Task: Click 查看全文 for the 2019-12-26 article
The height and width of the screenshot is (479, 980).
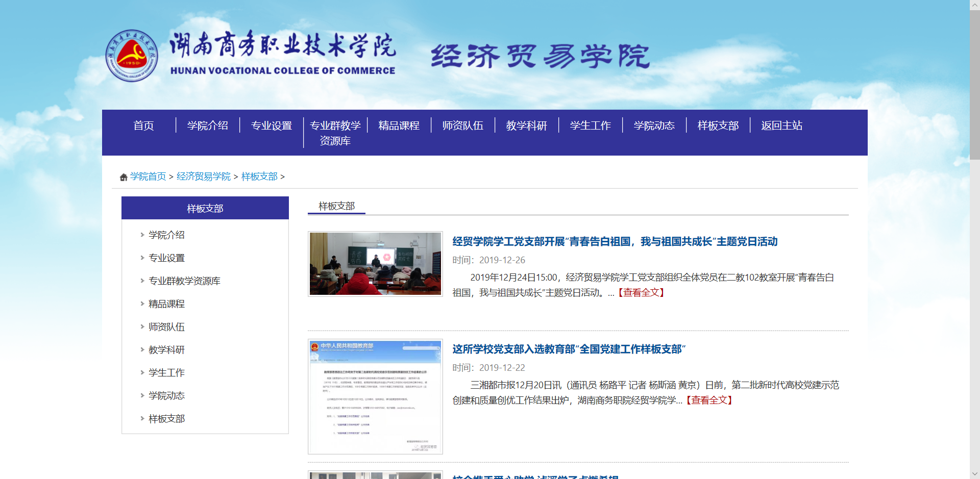Action: [641, 293]
